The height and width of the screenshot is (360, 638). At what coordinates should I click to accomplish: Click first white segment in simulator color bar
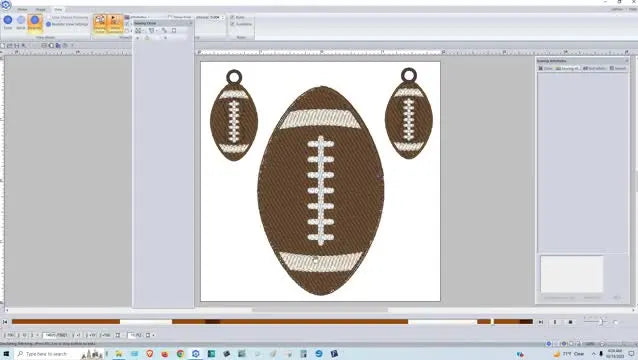click(x=146, y=322)
